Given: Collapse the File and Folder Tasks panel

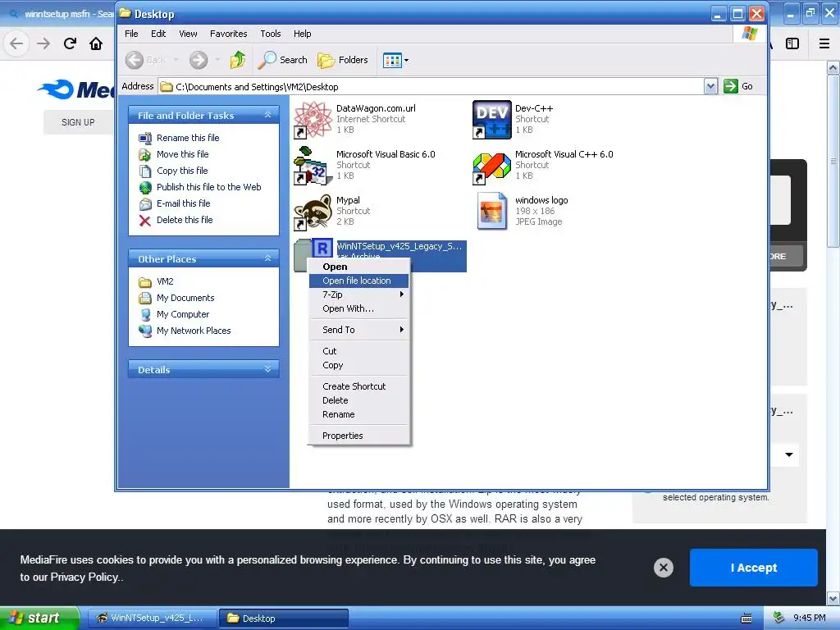Looking at the screenshot, I should tap(268, 115).
